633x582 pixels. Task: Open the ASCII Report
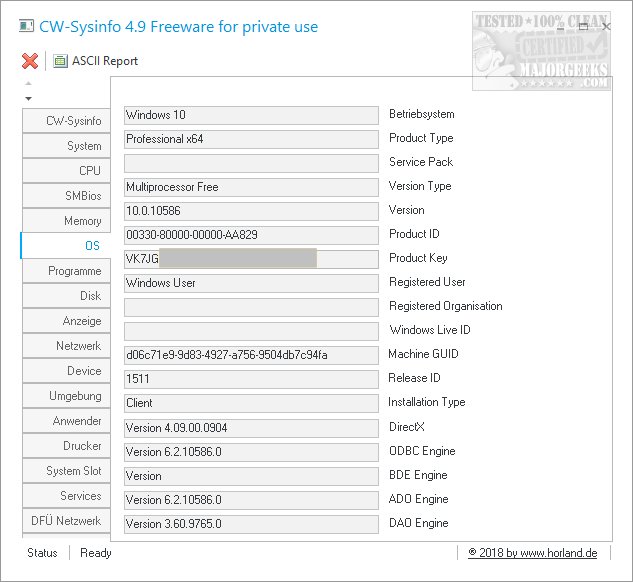[x=96, y=61]
